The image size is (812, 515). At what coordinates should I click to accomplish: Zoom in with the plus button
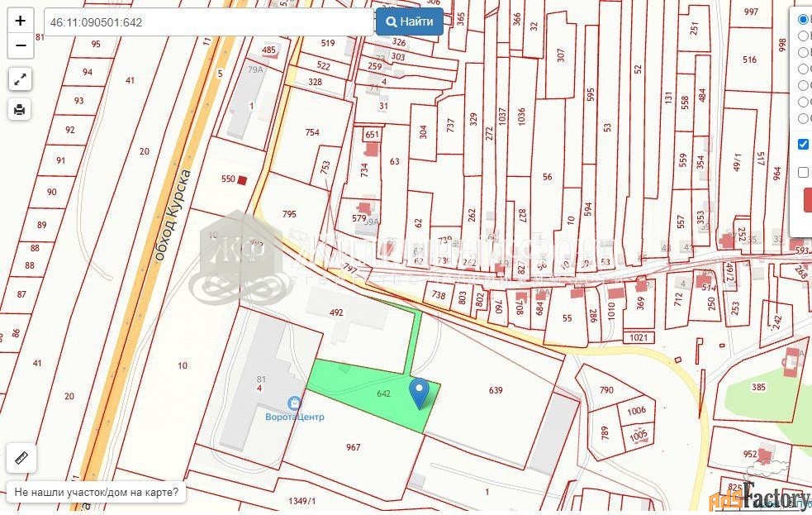pyautogui.click(x=20, y=21)
